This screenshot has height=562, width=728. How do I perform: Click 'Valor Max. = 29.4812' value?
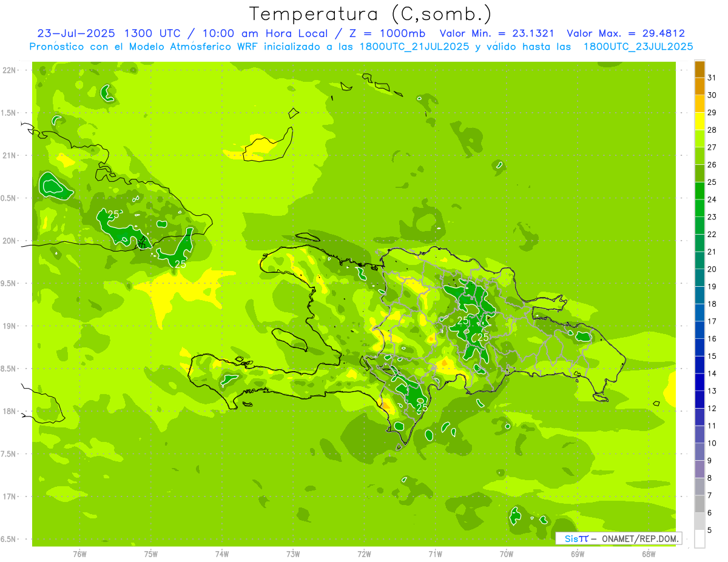tap(626, 33)
